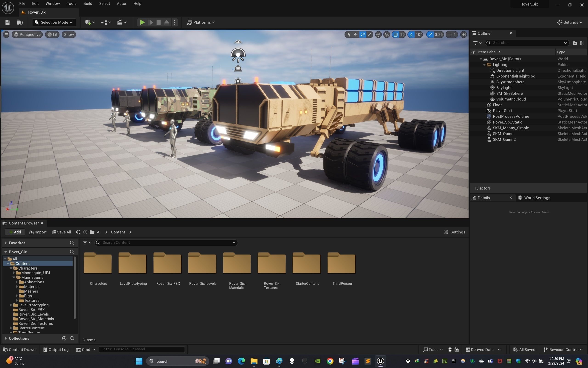This screenshot has width=588, height=368.
Task: Open top-right Settings dropdown
Action: pos(570,22)
